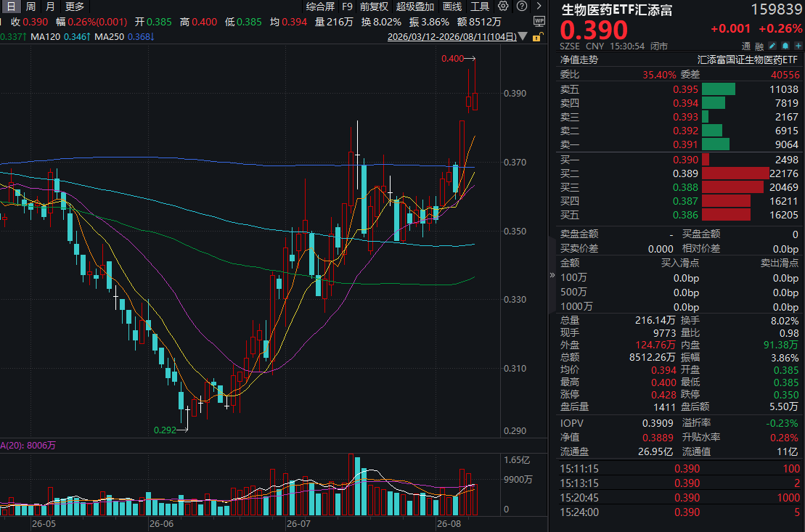Switch to monthly 月 period
Viewport: 805px width, 532px height.
(x=50, y=7)
